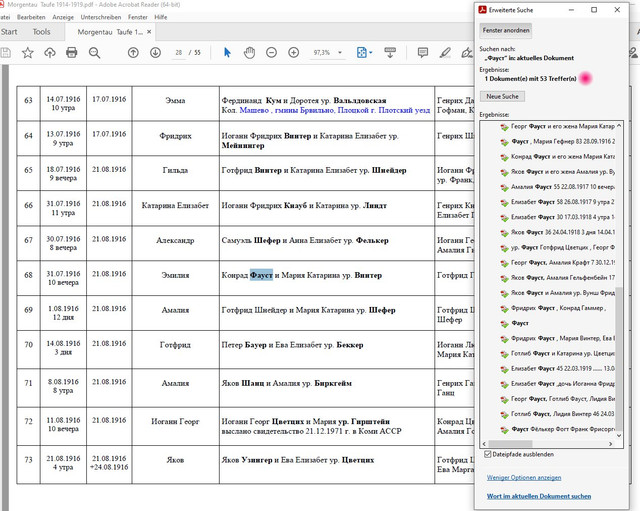Add a comment with speech bubble icon
The width and height of the screenshot is (640, 511).
click(422, 53)
